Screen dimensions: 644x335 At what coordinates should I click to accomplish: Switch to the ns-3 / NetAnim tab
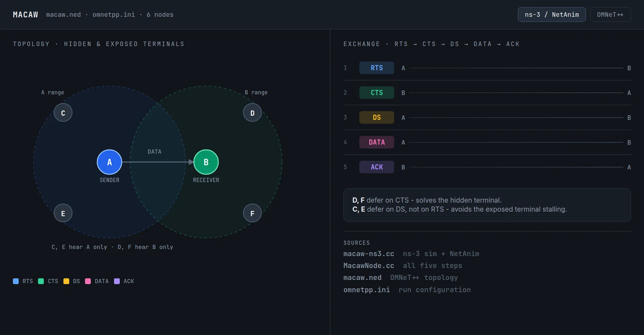point(552,14)
